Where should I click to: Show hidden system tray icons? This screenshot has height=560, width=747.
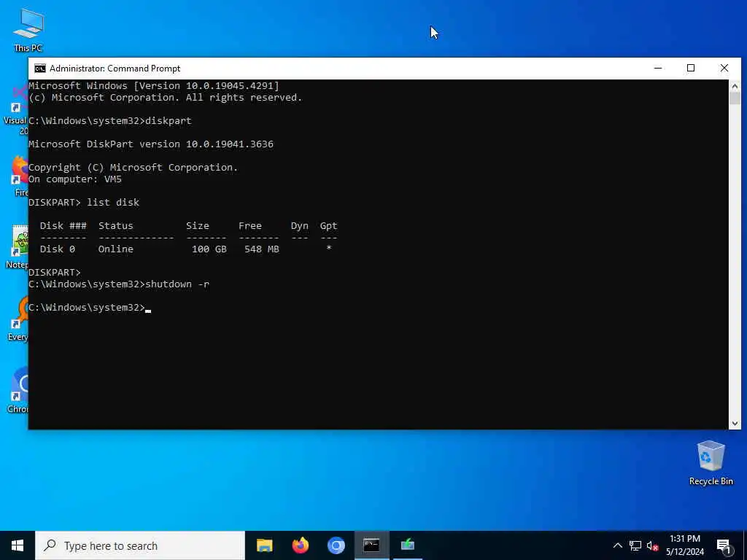click(617, 545)
